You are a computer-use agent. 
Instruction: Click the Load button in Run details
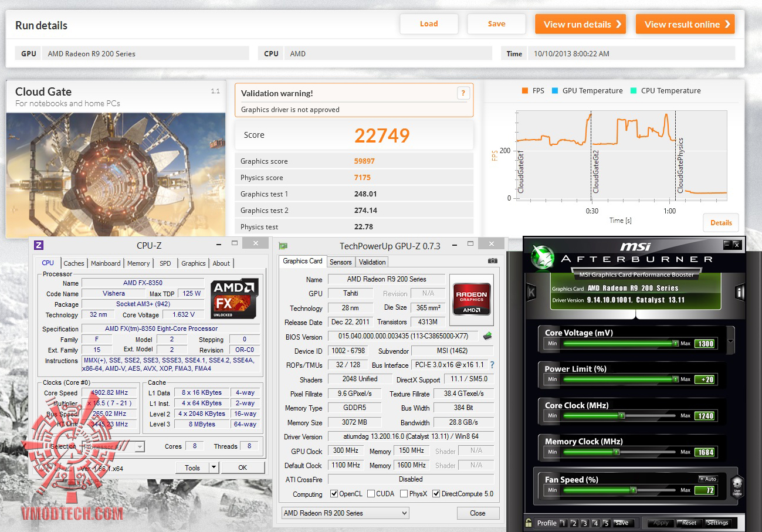tap(429, 24)
